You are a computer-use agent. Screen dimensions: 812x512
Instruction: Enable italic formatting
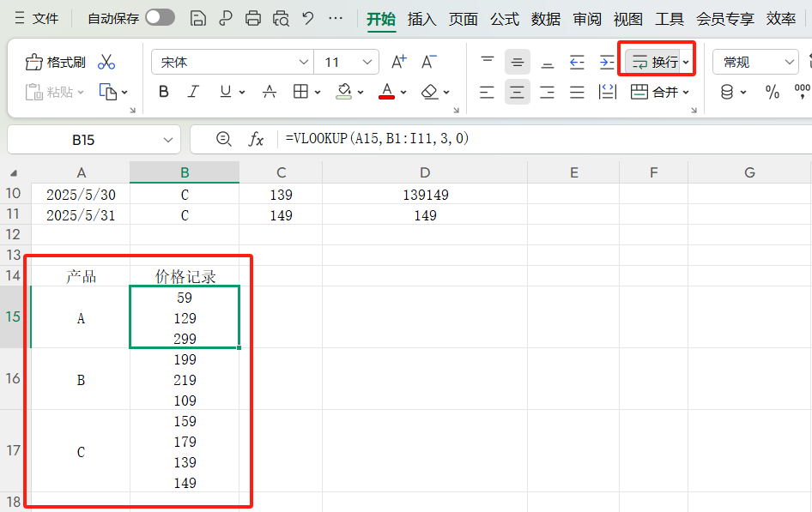pyautogui.click(x=193, y=92)
